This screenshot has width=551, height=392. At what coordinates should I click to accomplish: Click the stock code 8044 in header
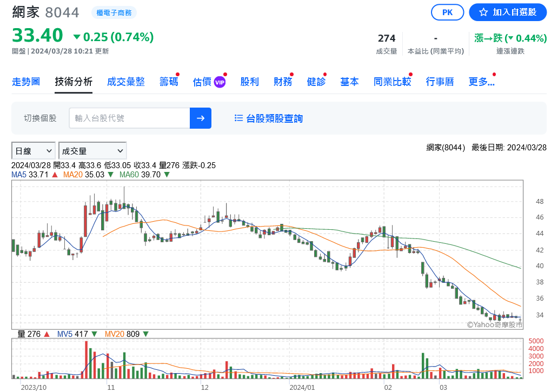pos(62,12)
